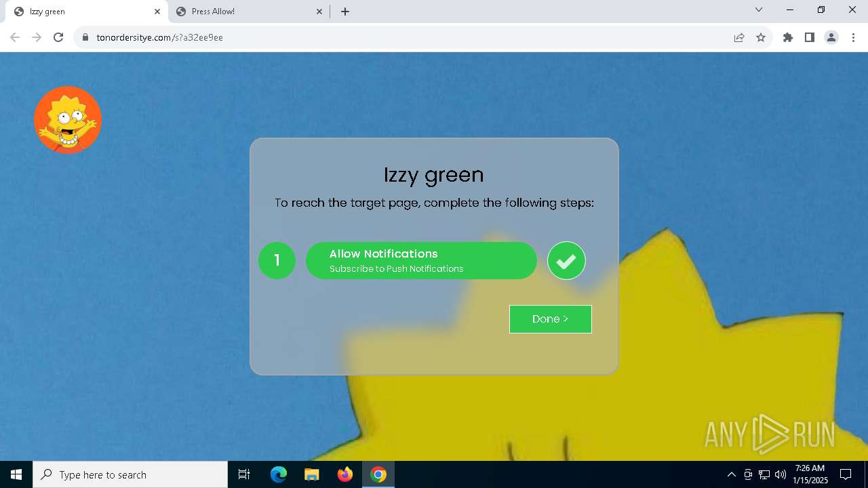868x488 pixels.
Task: Open the tab search dropdown chevron
Action: click(x=759, y=9)
